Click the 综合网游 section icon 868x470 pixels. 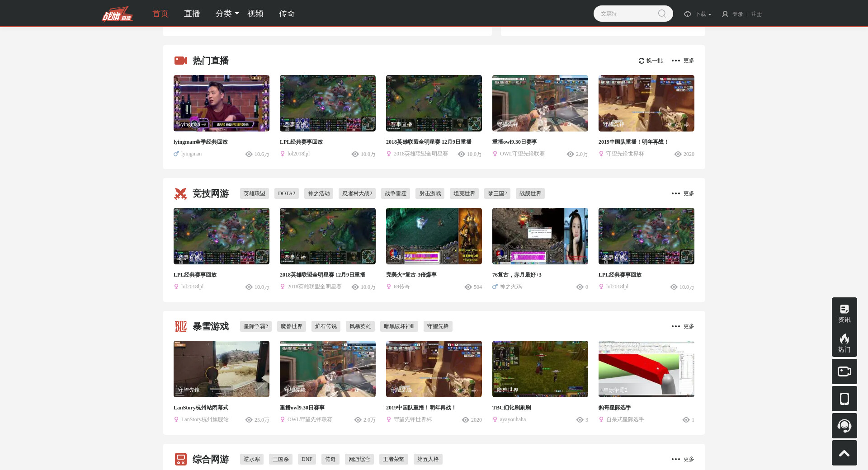point(180,459)
